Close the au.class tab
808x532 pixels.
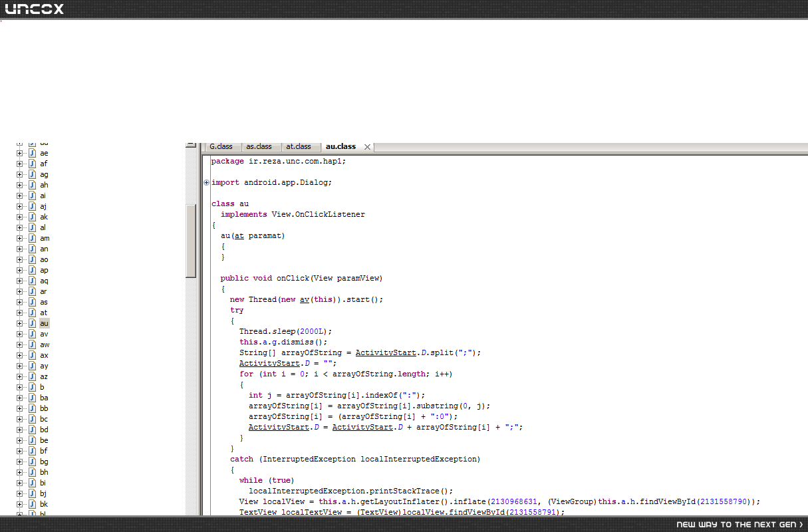tap(367, 147)
